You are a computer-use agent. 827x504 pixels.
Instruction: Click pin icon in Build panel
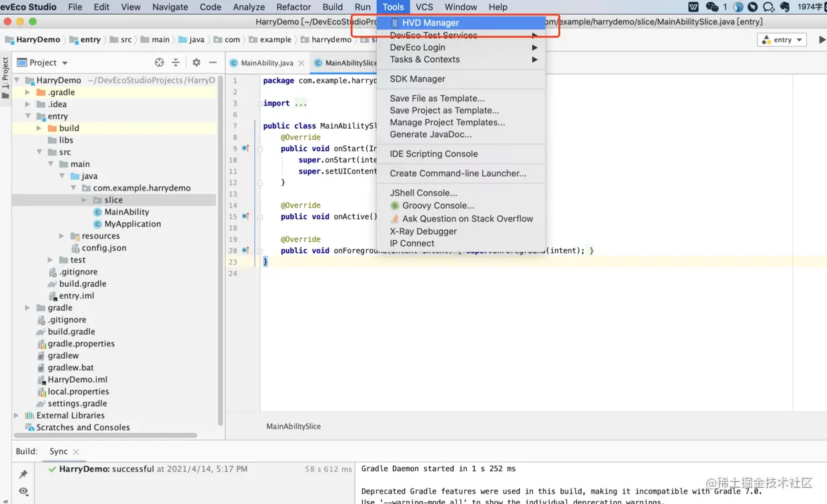[23, 474]
